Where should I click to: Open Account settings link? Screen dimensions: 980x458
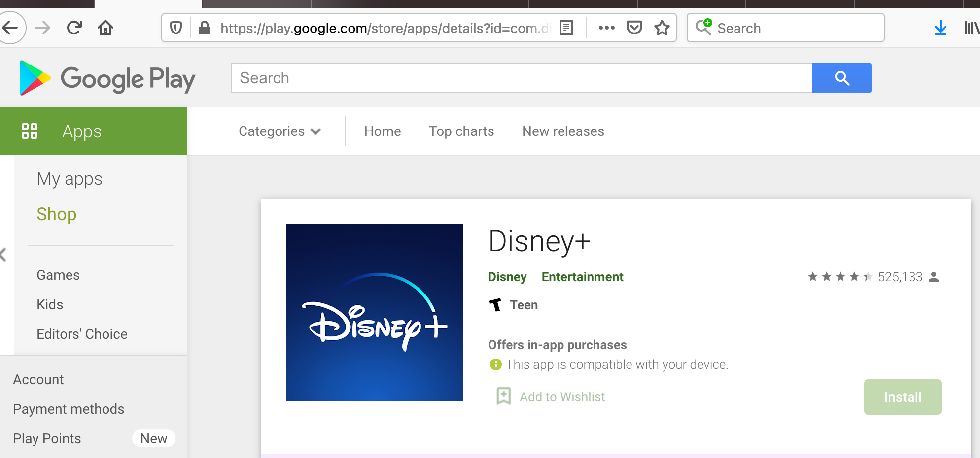tap(38, 380)
